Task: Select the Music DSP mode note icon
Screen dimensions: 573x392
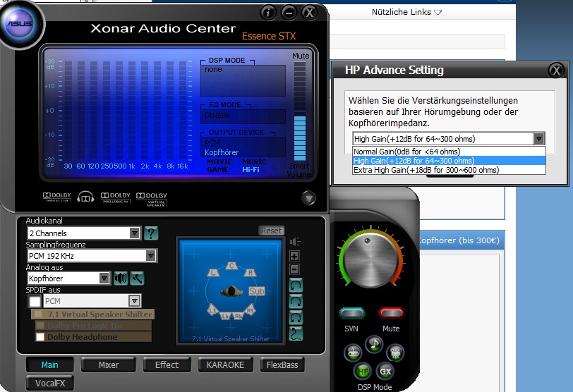Action: (374, 344)
